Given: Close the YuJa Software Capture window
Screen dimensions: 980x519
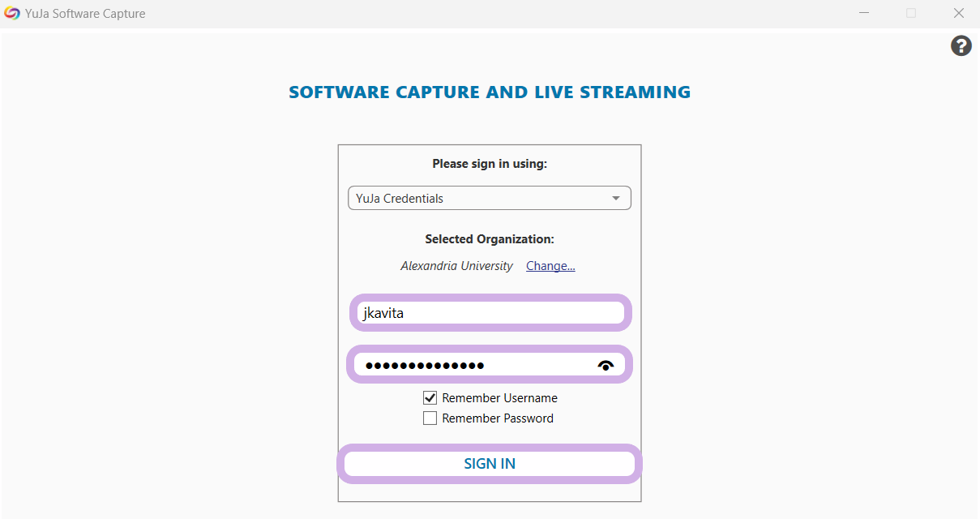Looking at the screenshot, I should (959, 14).
